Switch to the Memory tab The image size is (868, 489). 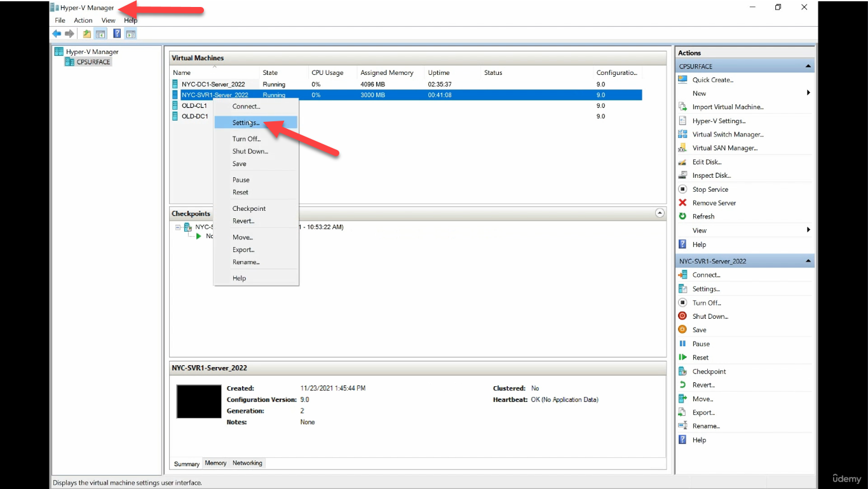215,463
